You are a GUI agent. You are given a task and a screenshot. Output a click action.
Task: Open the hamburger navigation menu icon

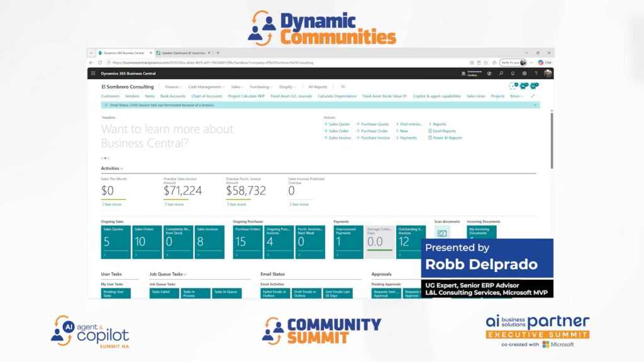click(x=343, y=87)
